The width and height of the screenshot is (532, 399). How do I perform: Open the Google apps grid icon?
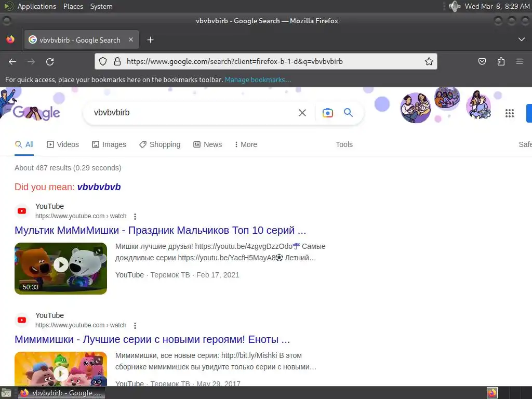coord(509,113)
